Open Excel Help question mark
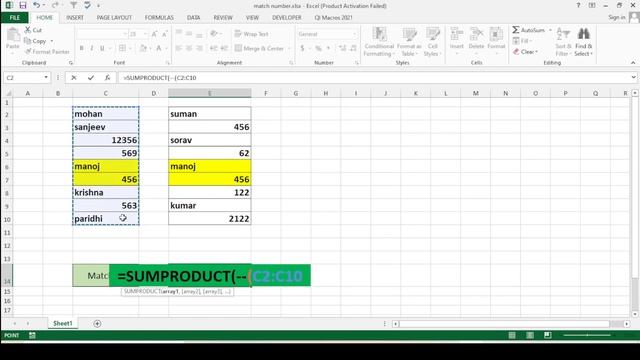Image resolution: width=640 pixels, height=360 pixels. pyautogui.click(x=578, y=6)
